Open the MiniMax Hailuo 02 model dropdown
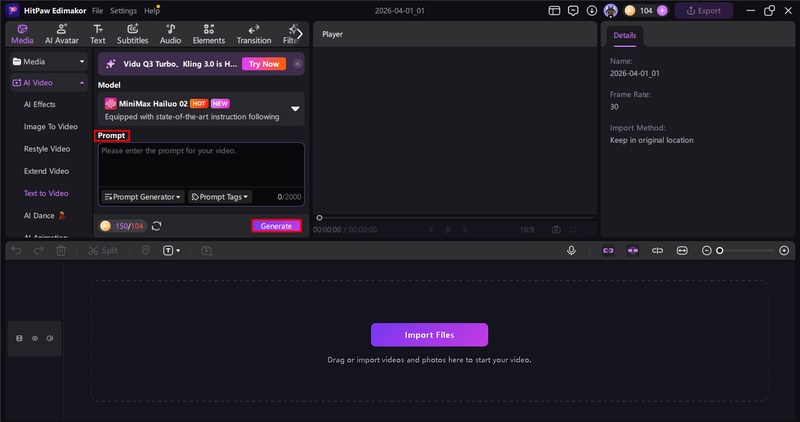The width and height of the screenshot is (800, 422). [x=202, y=109]
